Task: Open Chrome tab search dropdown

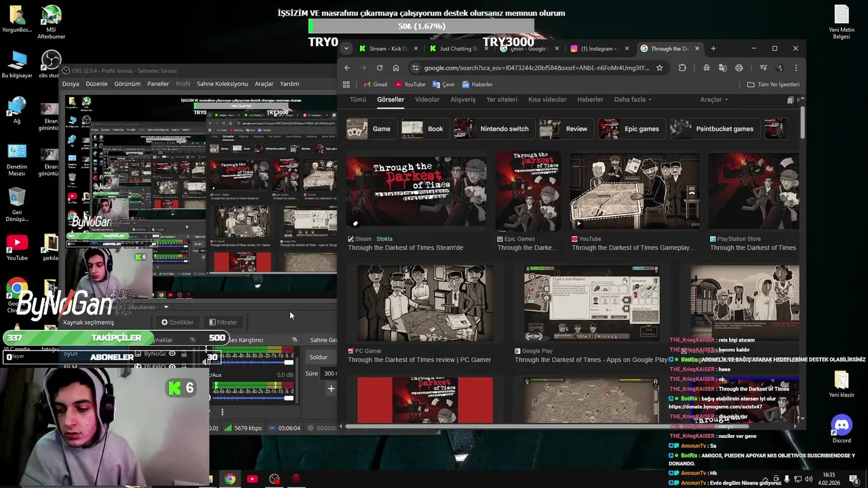Action: tap(347, 48)
